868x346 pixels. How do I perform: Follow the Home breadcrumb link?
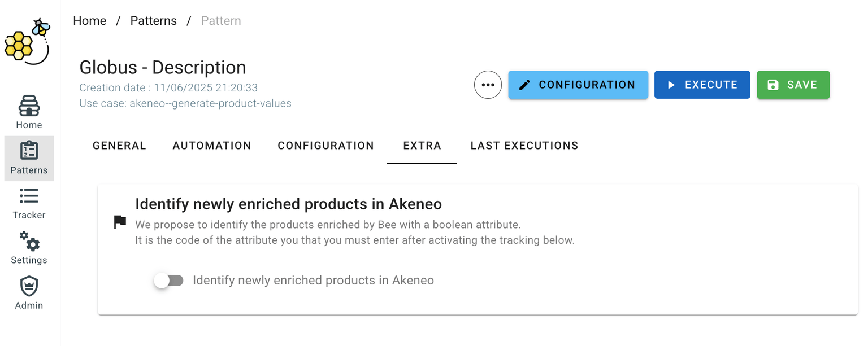(x=90, y=21)
